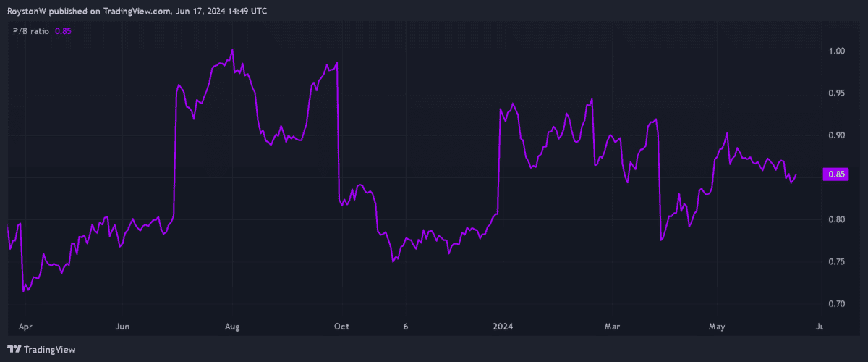Click the 0.95 price axis label

tap(837, 93)
